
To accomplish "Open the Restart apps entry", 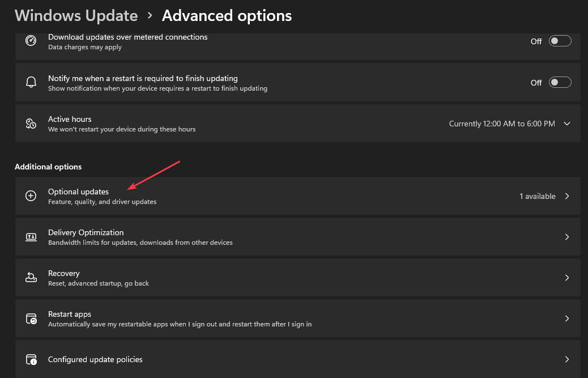I will pyautogui.click(x=298, y=318).
